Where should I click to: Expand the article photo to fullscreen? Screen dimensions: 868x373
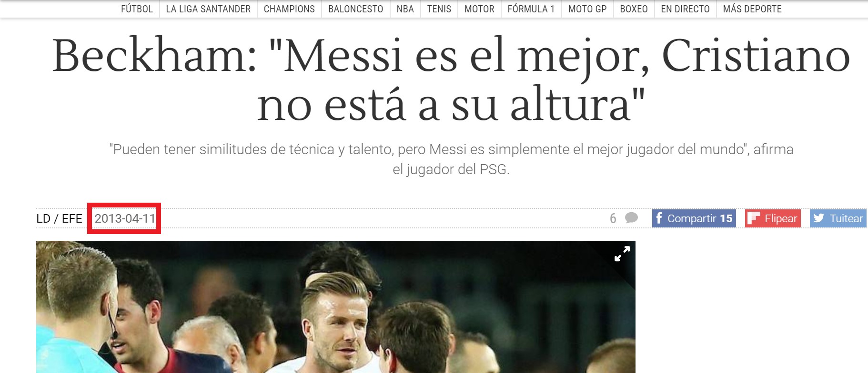pos(622,254)
